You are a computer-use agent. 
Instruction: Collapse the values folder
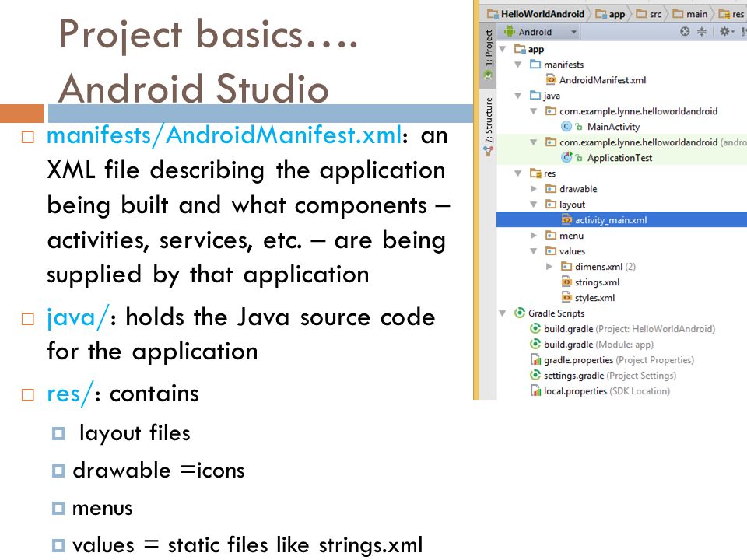[534, 251]
